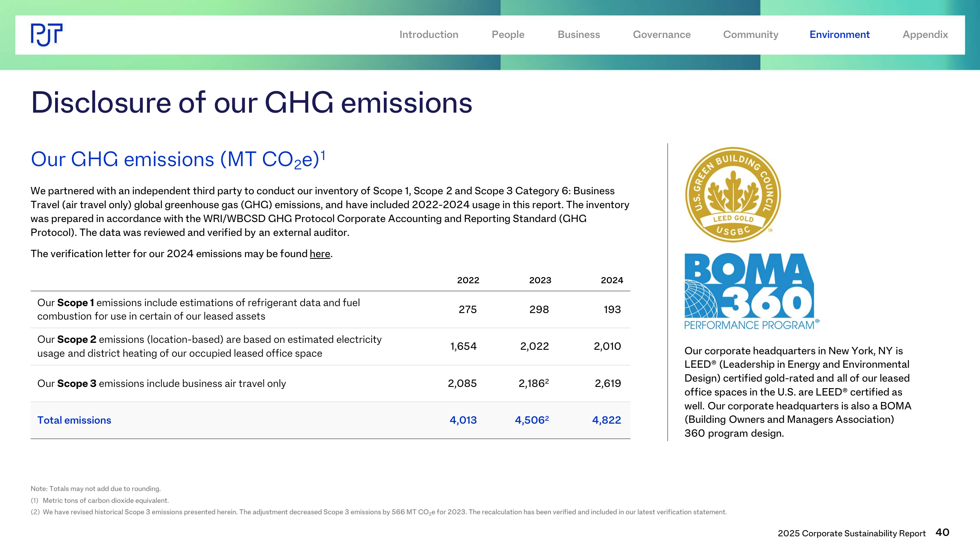The width and height of the screenshot is (980, 551).
Task: Open the Introduction section tab
Action: point(429,35)
